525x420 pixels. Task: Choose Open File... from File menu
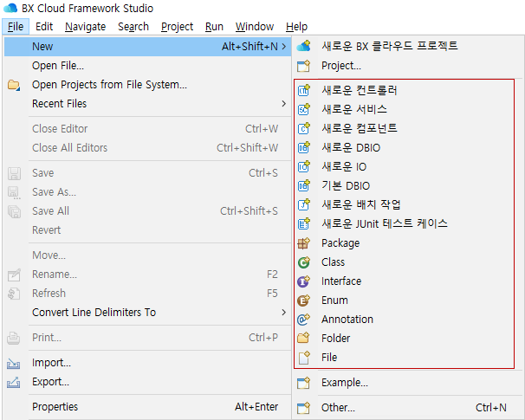(58, 65)
